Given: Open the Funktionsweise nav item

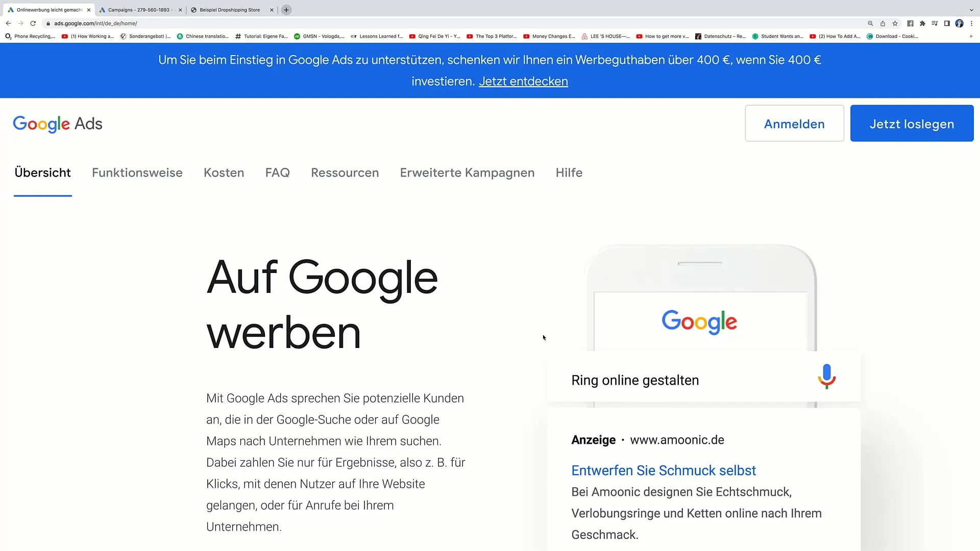Looking at the screenshot, I should point(137,172).
